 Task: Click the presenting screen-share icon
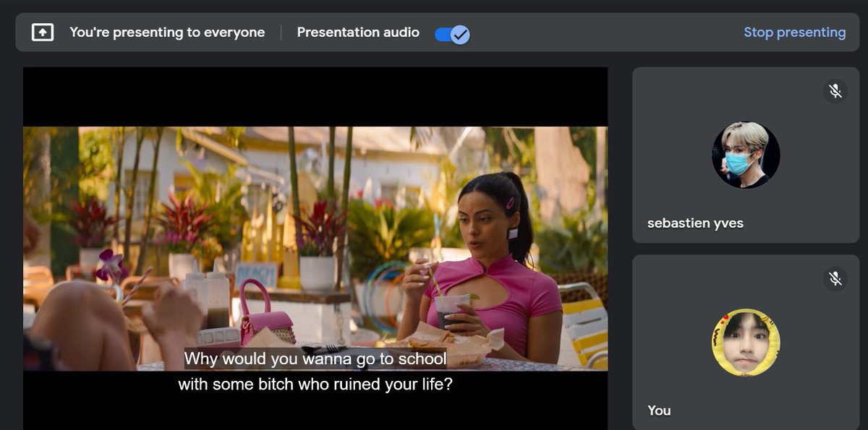tap(43, 33)
